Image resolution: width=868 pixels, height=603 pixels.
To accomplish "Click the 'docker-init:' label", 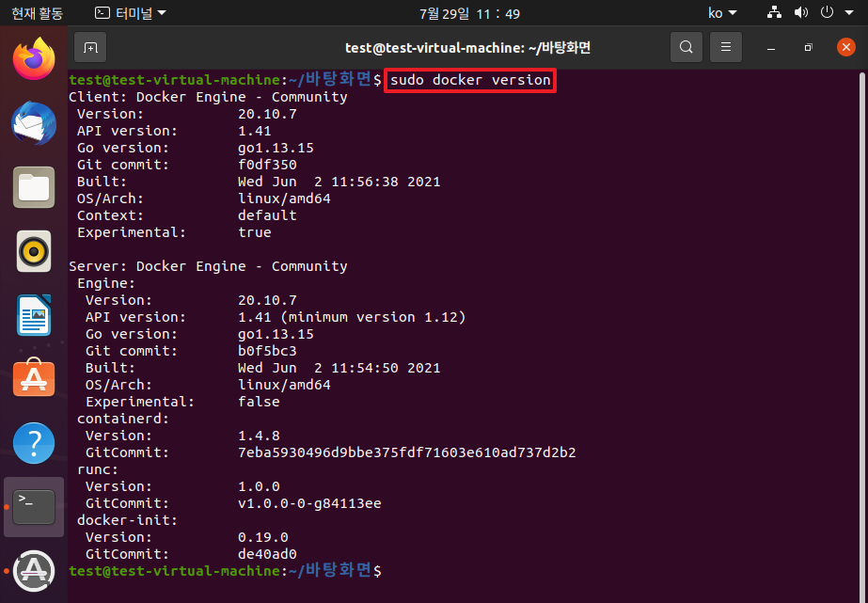I will click(127, 520).
